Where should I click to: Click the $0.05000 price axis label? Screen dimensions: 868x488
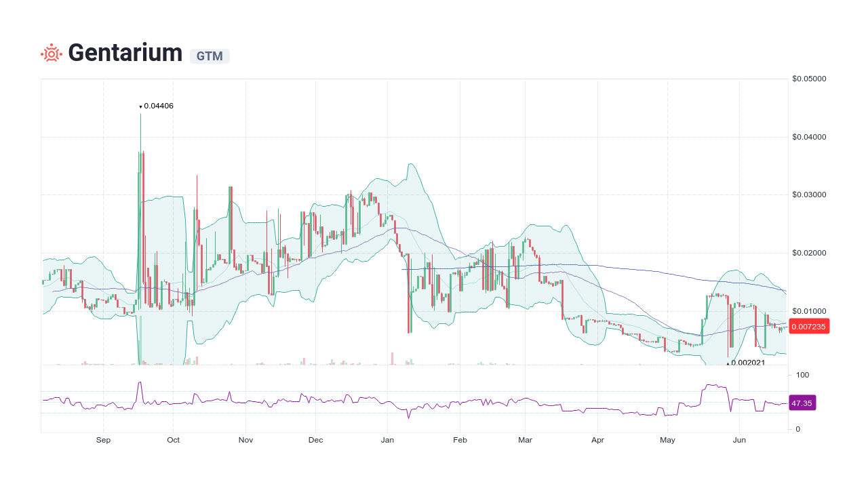(810, 78)
